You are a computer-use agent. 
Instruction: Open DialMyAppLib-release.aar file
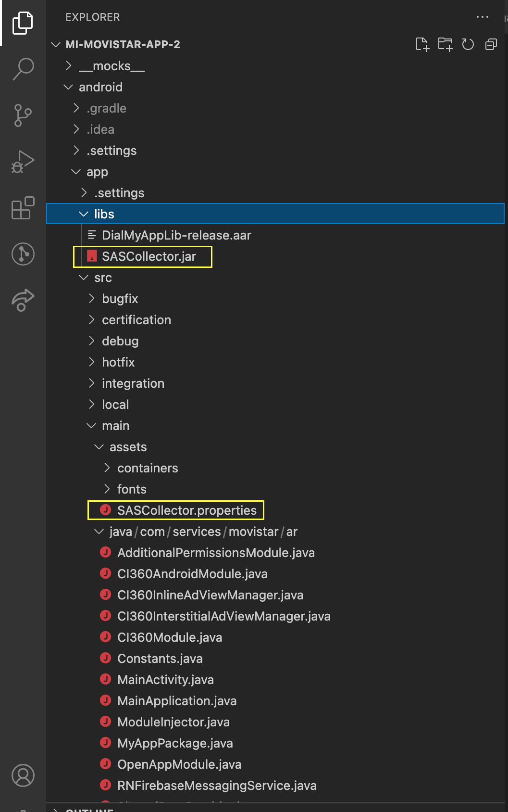pyautogui.click(x=176, y=235)
